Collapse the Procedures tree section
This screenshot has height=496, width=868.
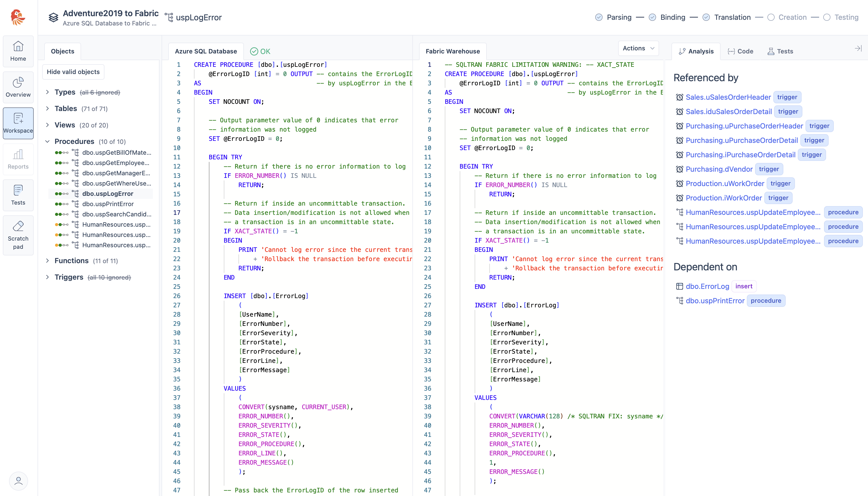click(x=47, y=141)
